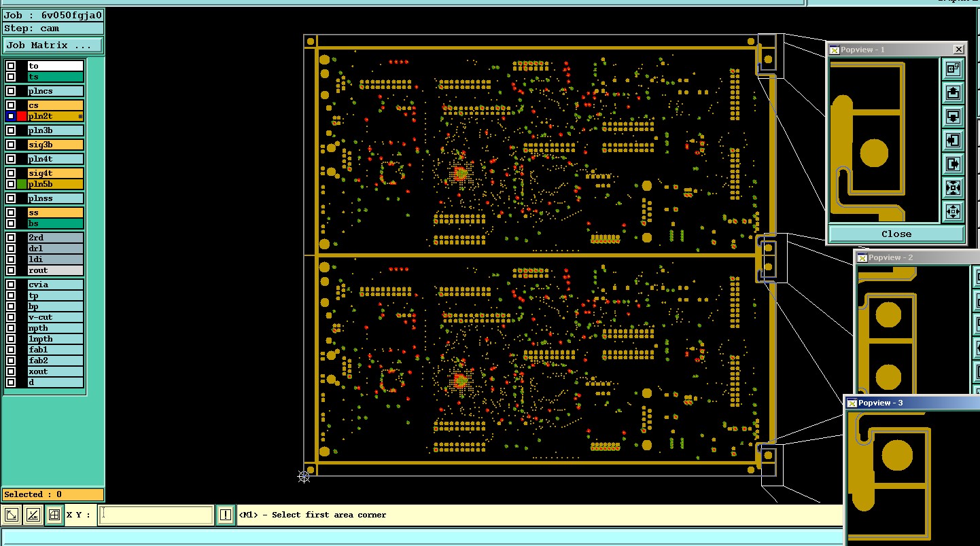
Task: Click the Popview 3 title bar window icon
Action: coord(852,403)
